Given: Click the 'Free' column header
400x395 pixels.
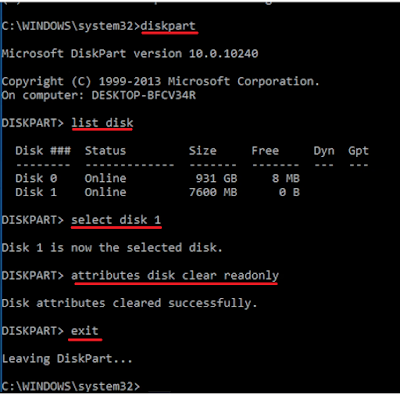Looking at the screenshot, I should [265, 151].
